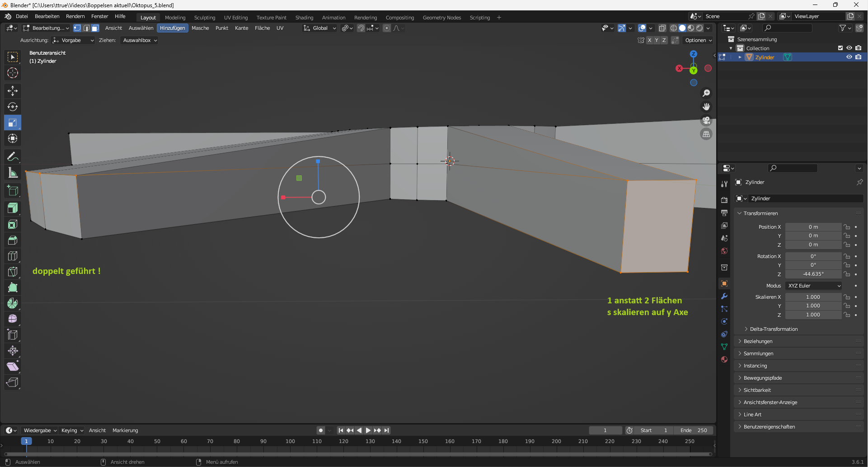The width and height of the screenshot is (868, 467).
Task: Click the pan view hand icon
Action: tap(706, 107)
